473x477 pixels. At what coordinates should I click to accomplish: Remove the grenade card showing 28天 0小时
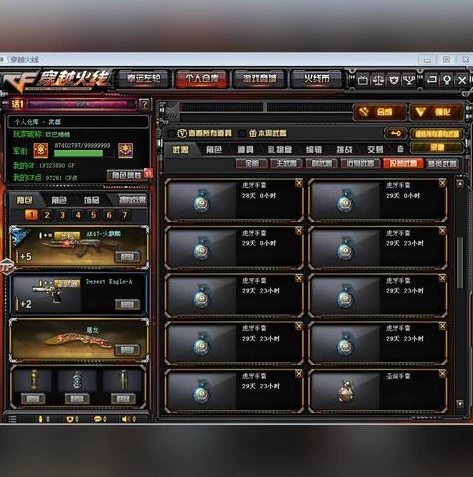(299, 183)
